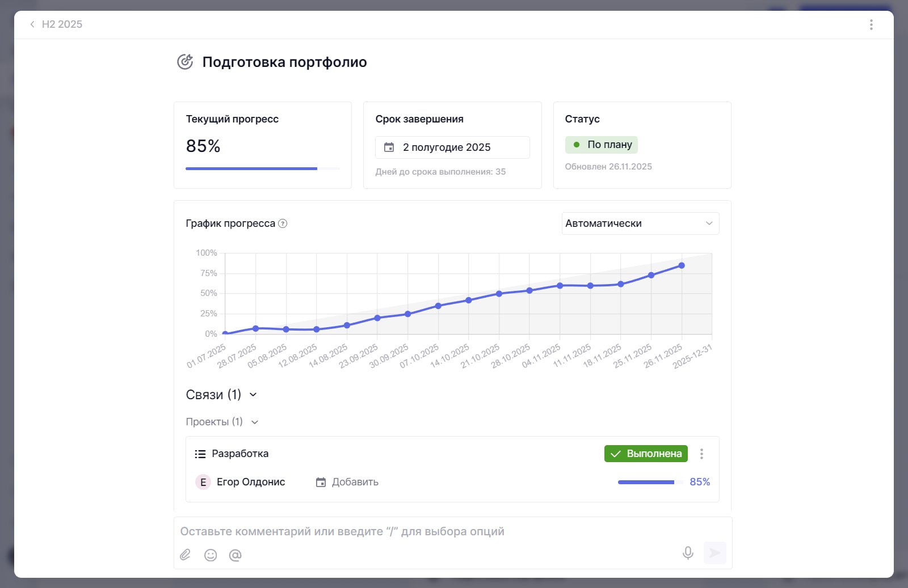Collapse the Связи (1) section
This screenshot has width=908, height=588.
(253, 395)
